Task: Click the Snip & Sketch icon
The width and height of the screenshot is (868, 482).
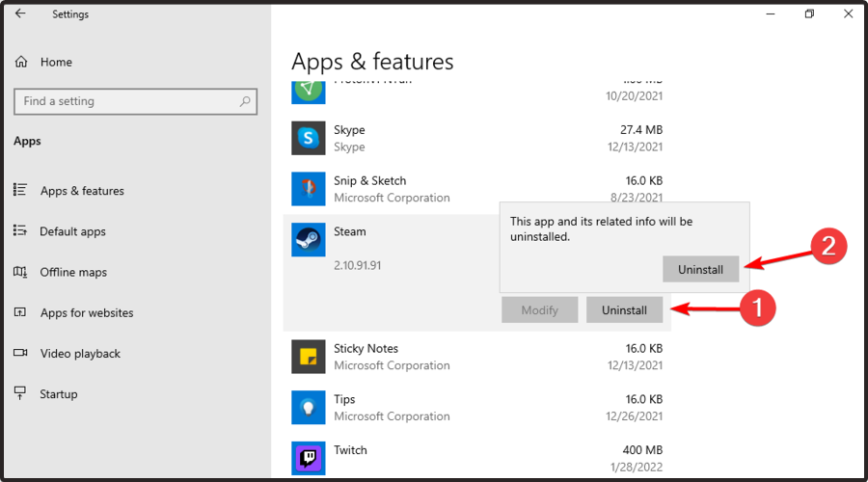Action: tap(309, 189)
